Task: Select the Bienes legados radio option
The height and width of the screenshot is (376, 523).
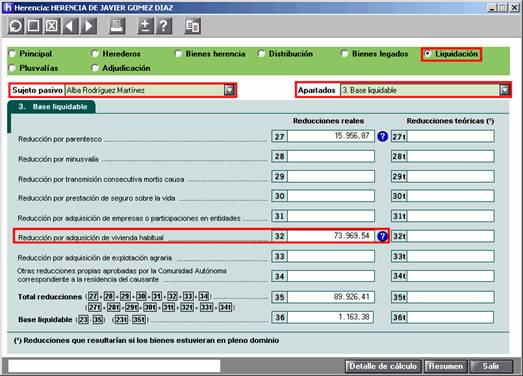Action: (345, 54)
